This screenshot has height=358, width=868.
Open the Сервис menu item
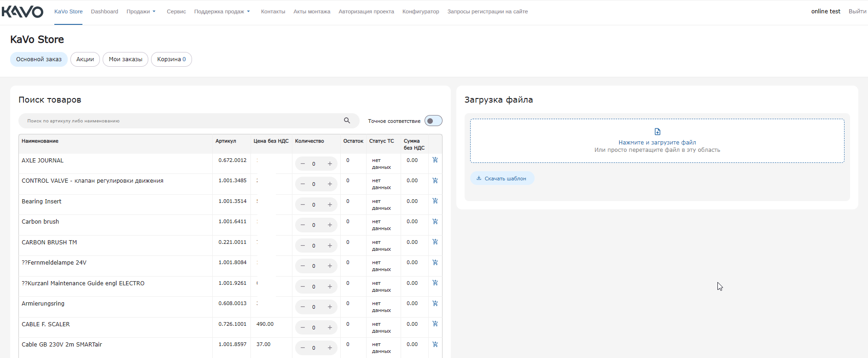pyautogui.click(x=176, y=12)
